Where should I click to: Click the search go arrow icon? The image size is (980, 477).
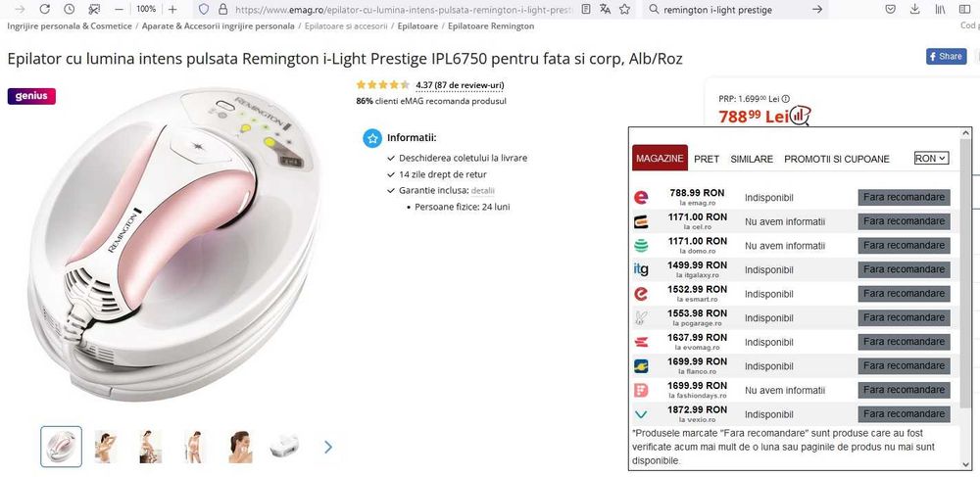[817, 9]
